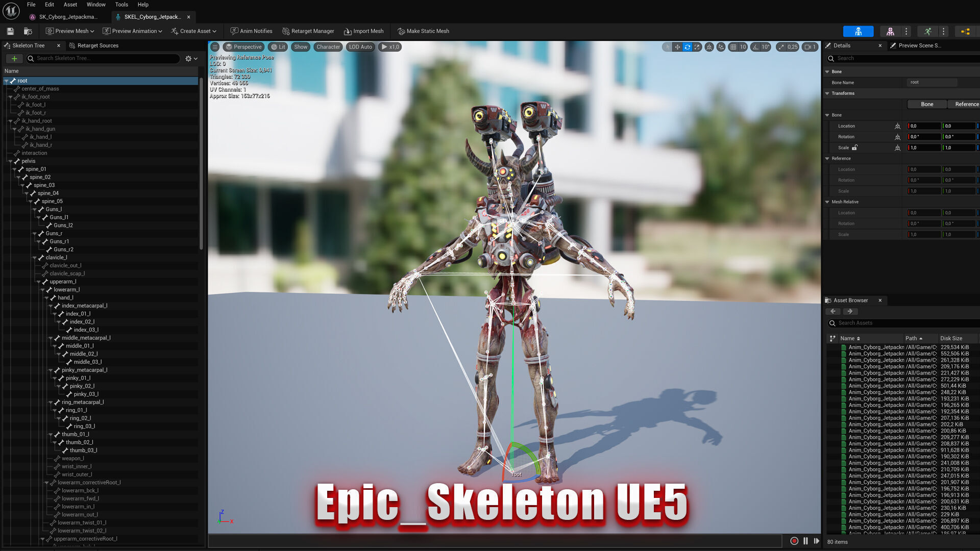Screen dimensions: 980x551
Task: Toggle rotation angle snapping icon
Action: tap(755, 47)
